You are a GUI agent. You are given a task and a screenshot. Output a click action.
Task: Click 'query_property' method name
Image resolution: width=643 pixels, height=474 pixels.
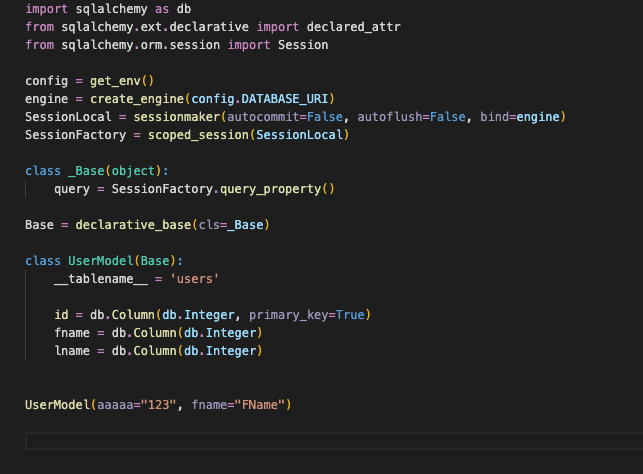(x=271, y=189)
